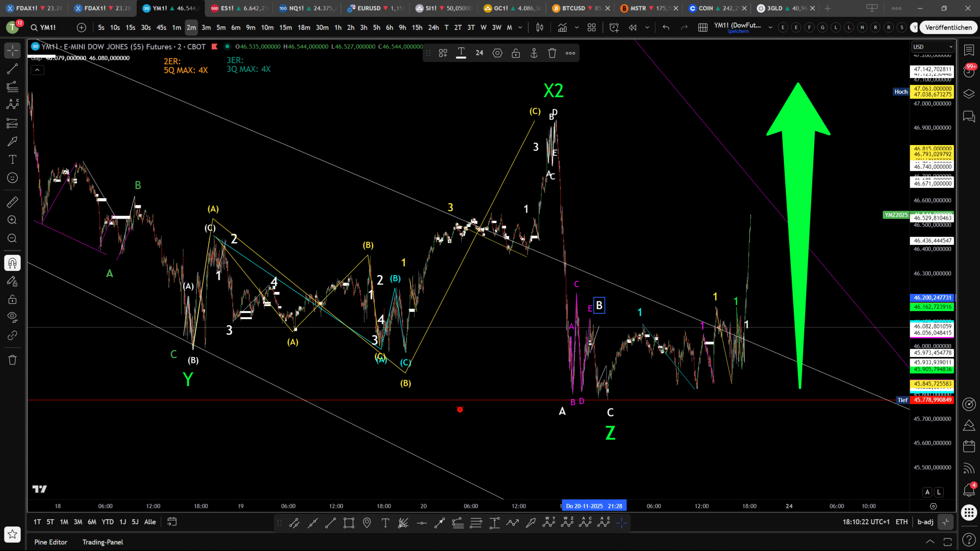Select the Trend Line drawing tool
This screenshot has height=551, width=980.
coord(12,69)
